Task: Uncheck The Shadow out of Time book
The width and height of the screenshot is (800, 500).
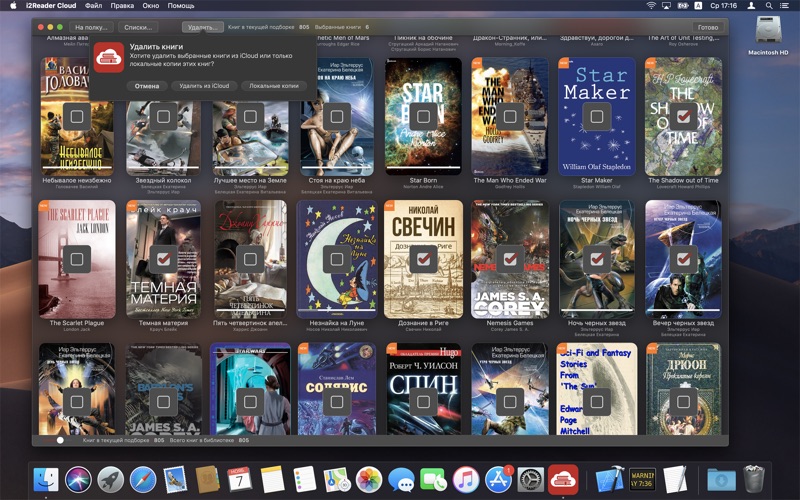Action: tap(683, 117)
